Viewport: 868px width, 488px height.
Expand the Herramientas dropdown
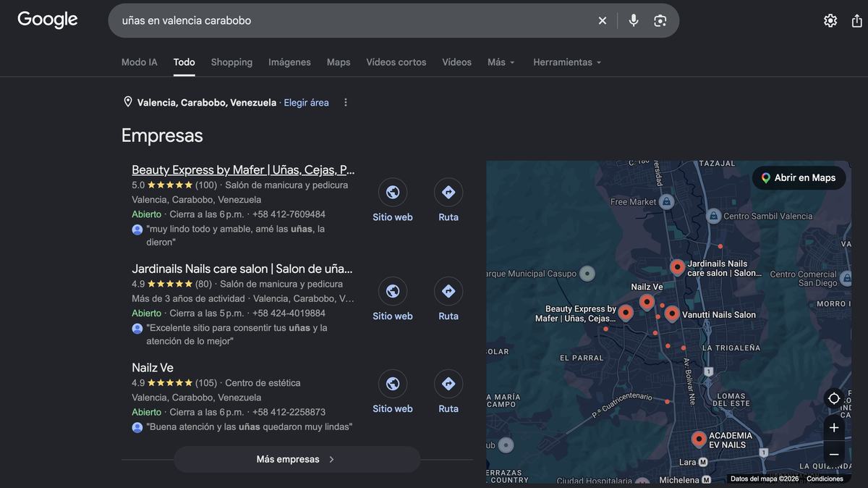[567, 62]
